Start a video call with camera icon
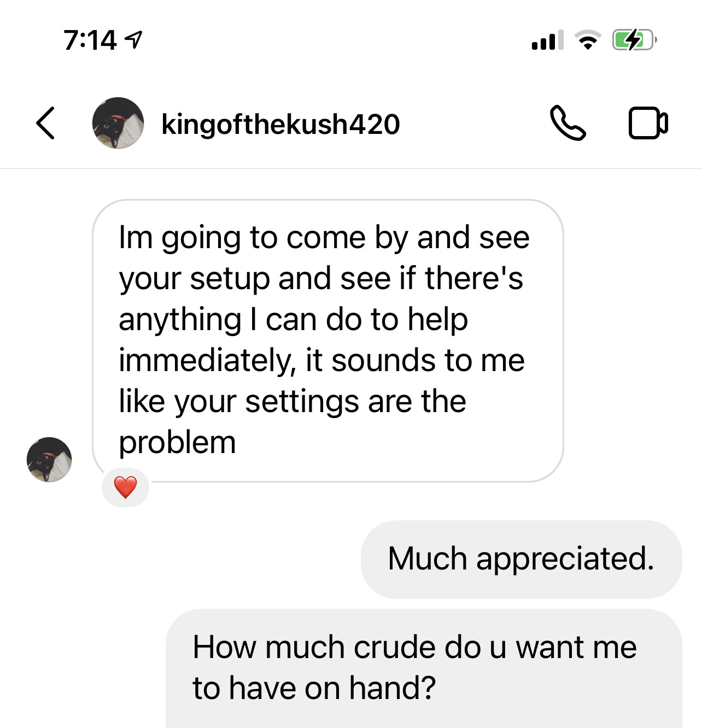This screenshot has width=702, height=728. (648, 124)
